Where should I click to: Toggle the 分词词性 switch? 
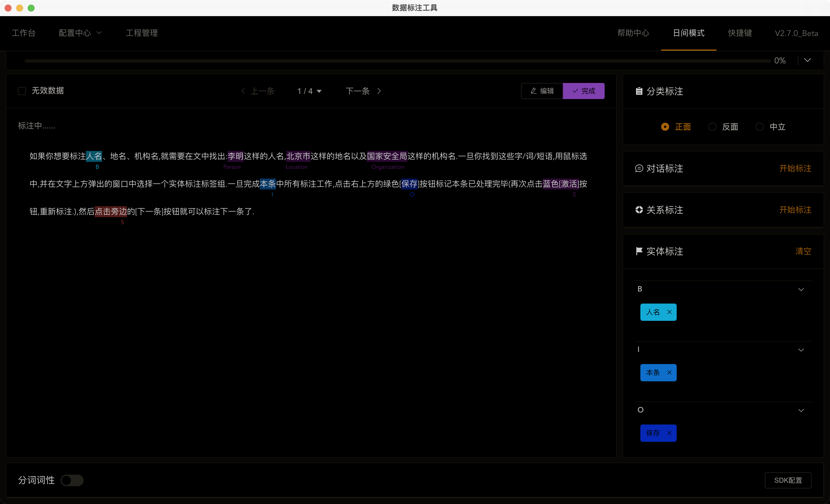click(72, 480)
